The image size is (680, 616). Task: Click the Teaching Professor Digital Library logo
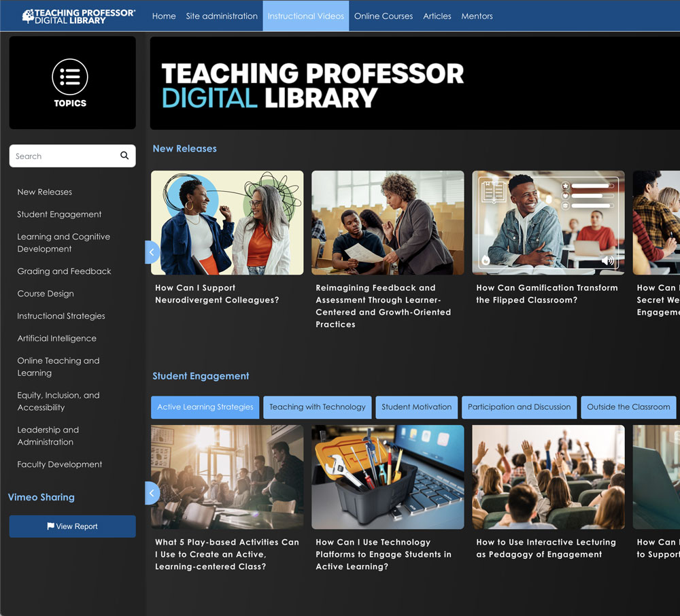click(x=79, y=16)
